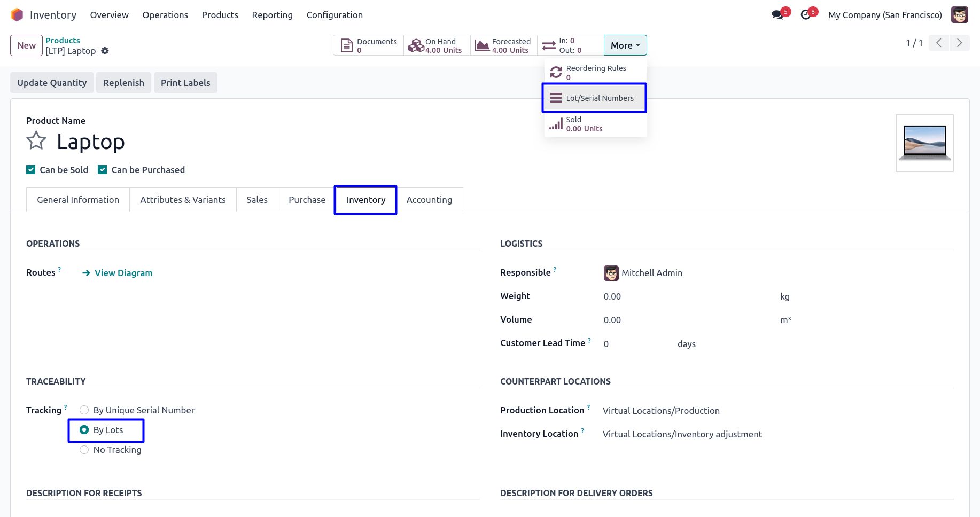Open the On Hand units stat button
Viewport: 980px width, 517px height.
click(437, 45)
